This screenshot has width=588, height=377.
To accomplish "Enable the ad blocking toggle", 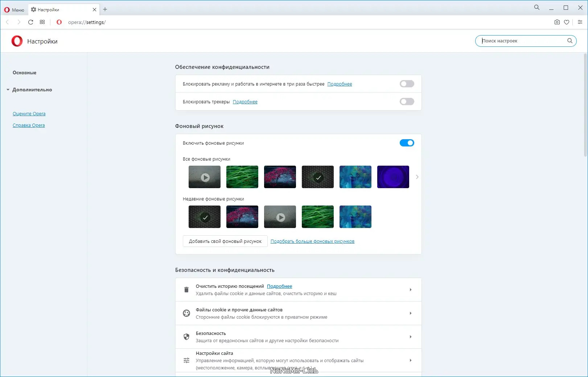I will pyautogui.click(x=407, y=84).
